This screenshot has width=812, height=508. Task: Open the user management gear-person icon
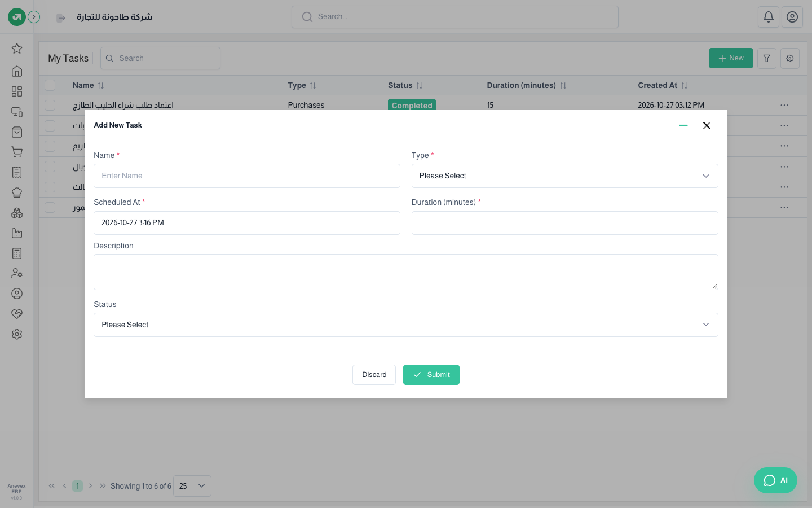tap(17, 273)
